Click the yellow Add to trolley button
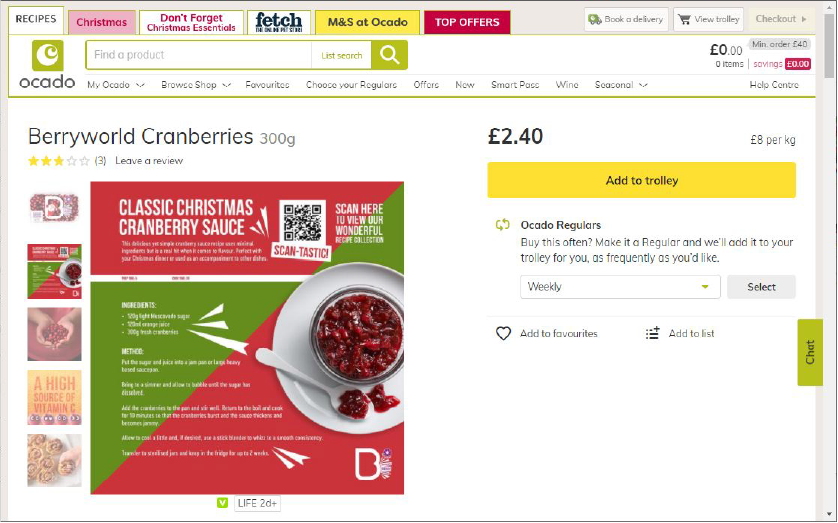 tap(641, 180)
